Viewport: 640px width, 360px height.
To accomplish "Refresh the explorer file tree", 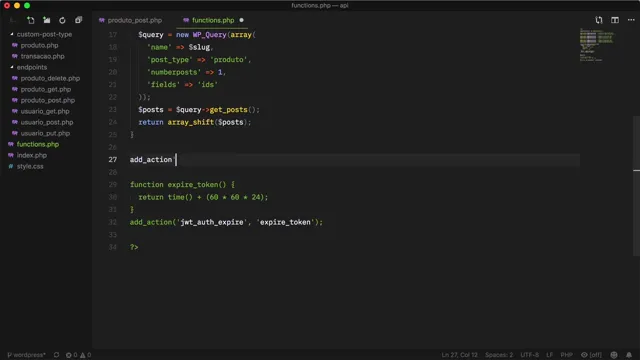I will (62, 20).
